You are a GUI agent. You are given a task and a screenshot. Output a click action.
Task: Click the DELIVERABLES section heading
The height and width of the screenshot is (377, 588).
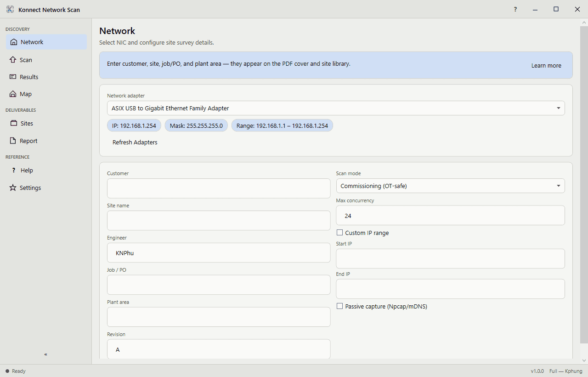[x=21, y=110]
